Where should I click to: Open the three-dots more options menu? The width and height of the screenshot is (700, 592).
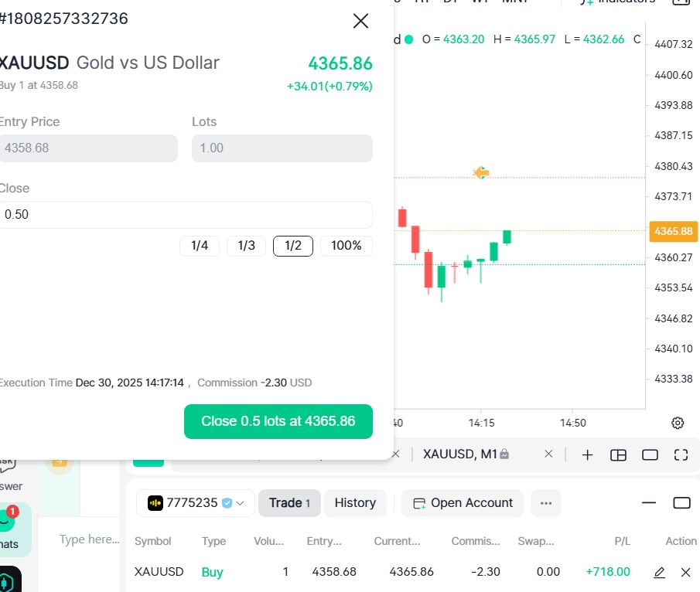click(546, 503)
